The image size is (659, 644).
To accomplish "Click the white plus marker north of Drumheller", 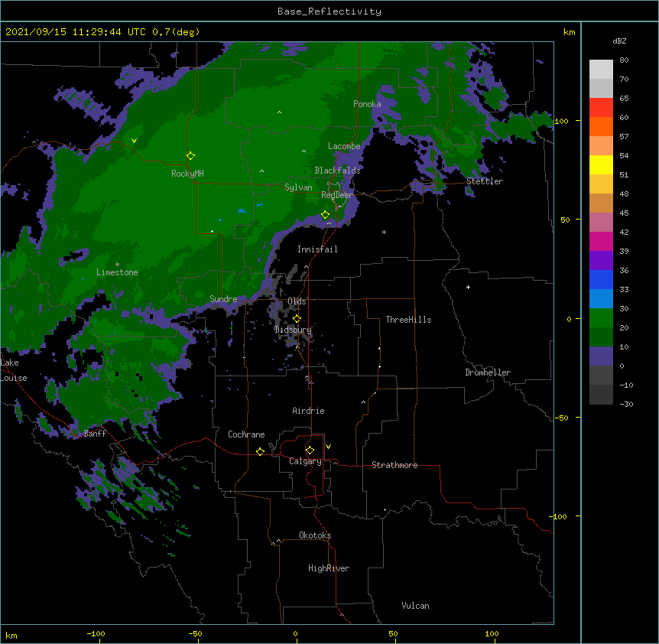I will 468,287.
